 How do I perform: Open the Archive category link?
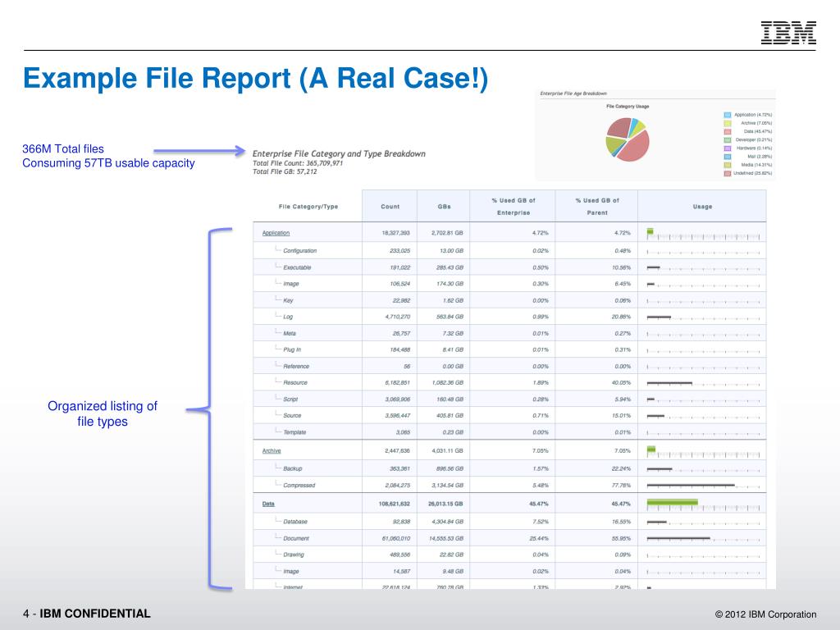272,451
